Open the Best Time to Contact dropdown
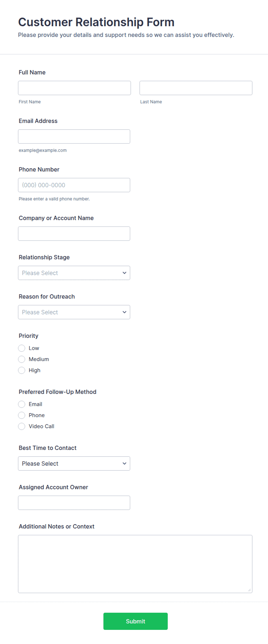Screen dimensions: 268x644 [x=74, y=463]
